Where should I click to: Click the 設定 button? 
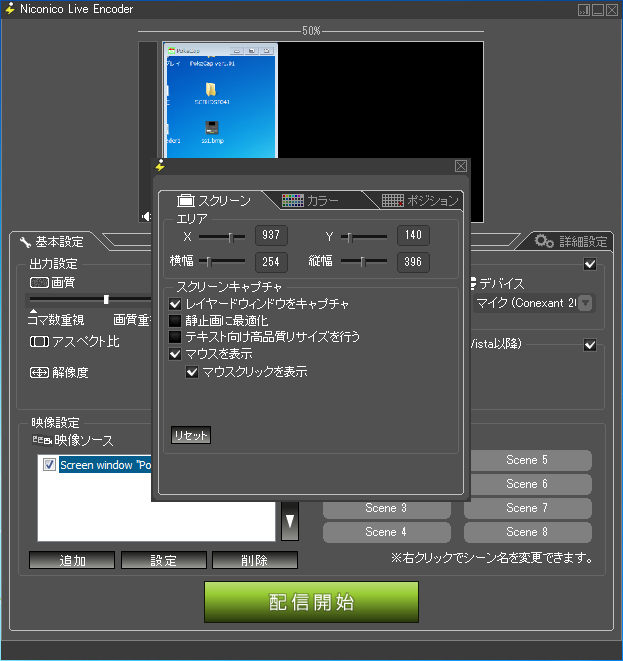164,560
